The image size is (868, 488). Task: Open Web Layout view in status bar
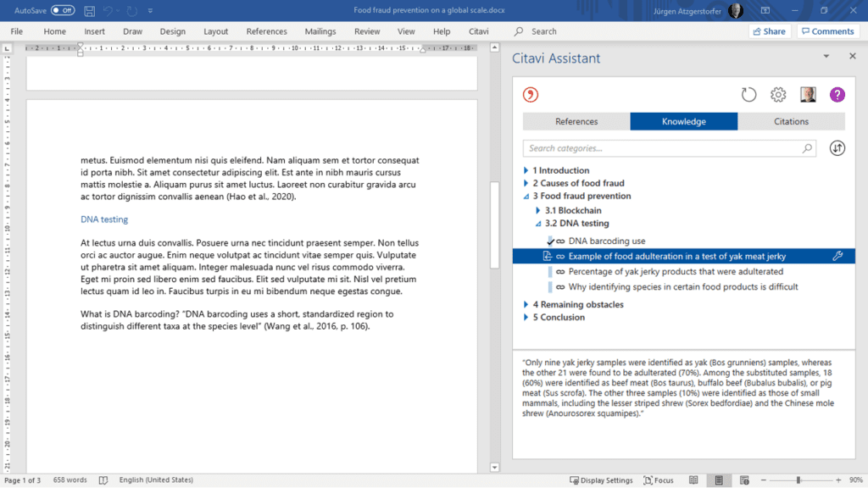[x=744, y=480]
